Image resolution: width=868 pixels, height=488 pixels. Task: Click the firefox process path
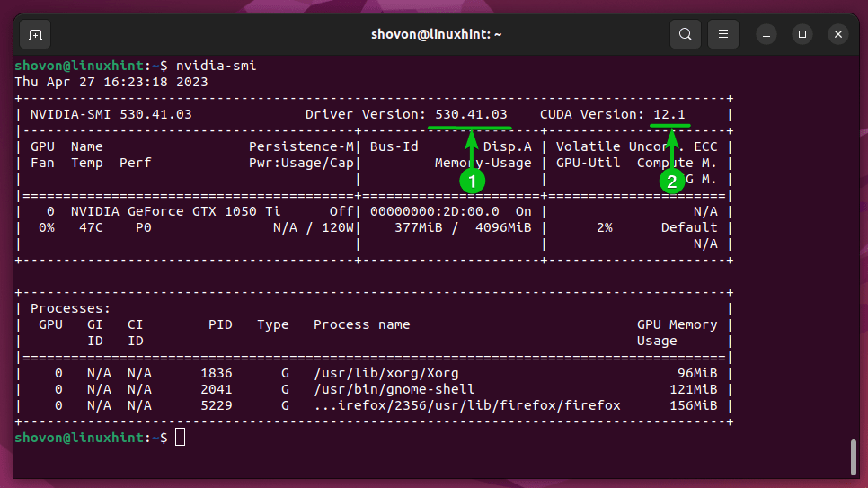[466, 405]
